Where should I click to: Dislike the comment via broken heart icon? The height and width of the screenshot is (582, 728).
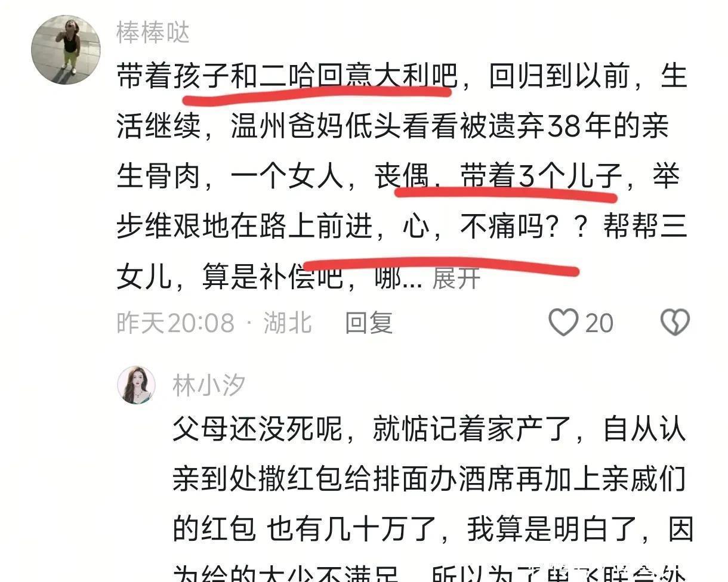[x=675, y=323]
